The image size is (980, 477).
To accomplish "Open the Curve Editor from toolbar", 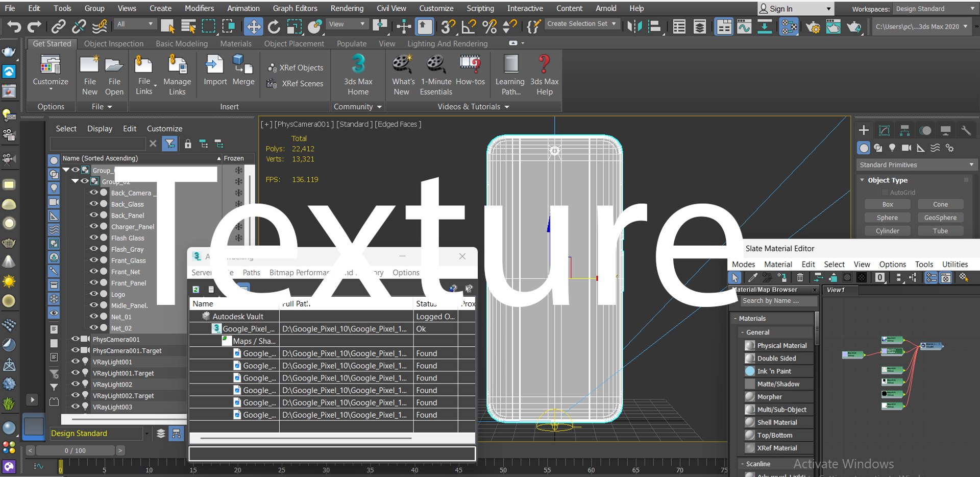I will [744, 26].
